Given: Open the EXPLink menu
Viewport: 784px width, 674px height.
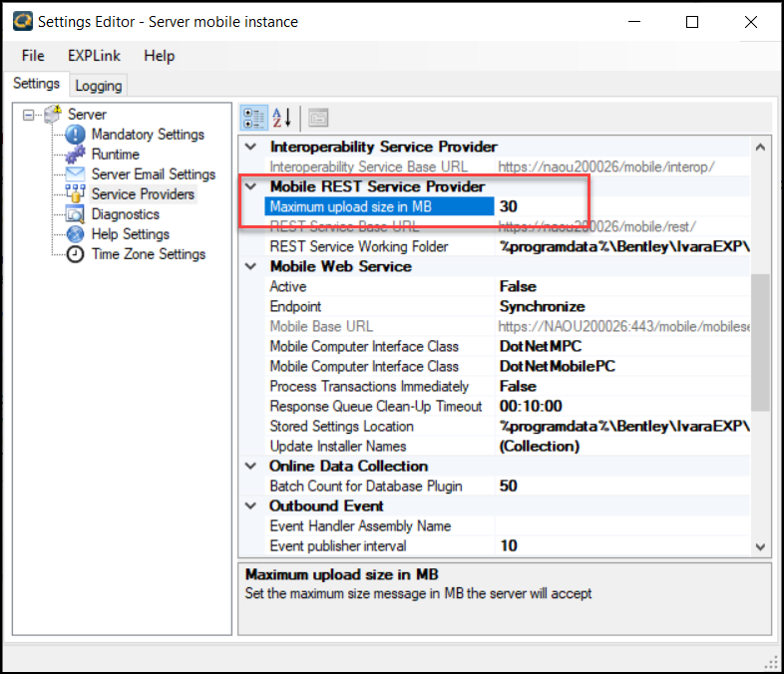Looking at the screenshot, I should [94, 56].
